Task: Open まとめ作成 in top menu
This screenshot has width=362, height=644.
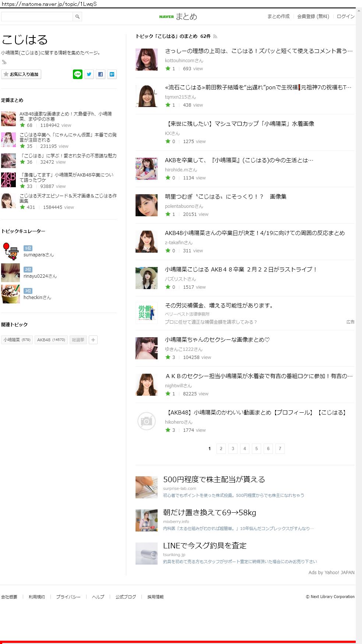Action: [x=278, y=17]
